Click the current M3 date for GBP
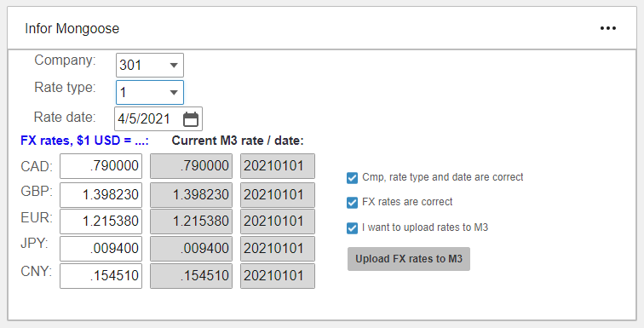The height and width of the screenshot is (328, 644). pos(278,195)
